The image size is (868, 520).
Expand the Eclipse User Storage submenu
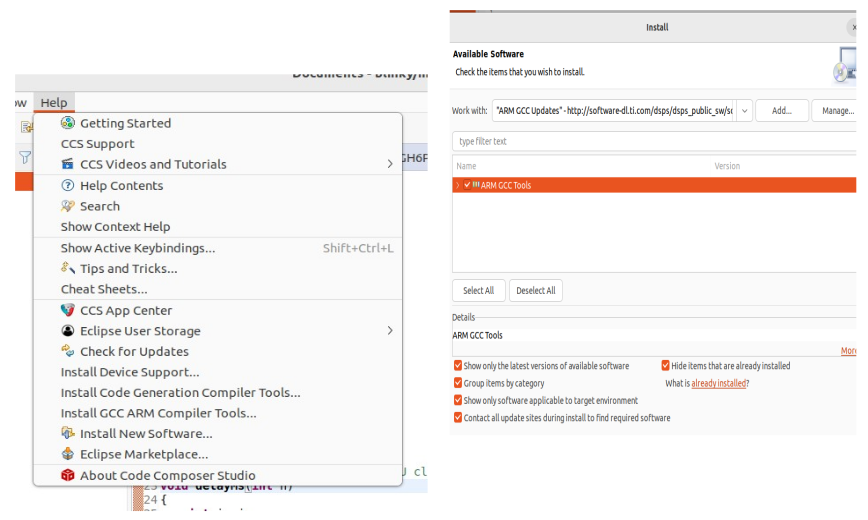389,331
